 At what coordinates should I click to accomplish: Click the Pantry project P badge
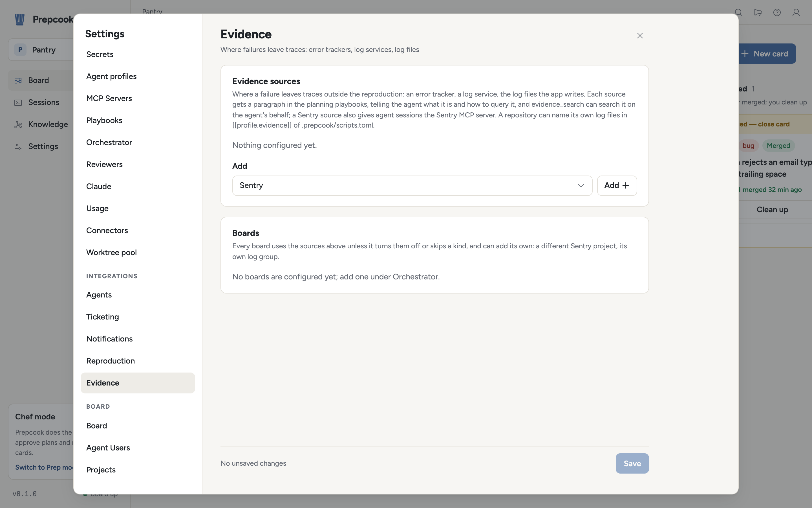(x=20, y=50)
